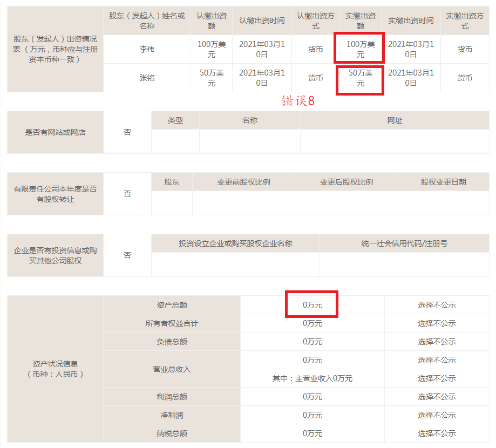Viewport: 496px width, 448px height.
Task: Click the 0万元 value for 净利润
Action: coord(312,415)
